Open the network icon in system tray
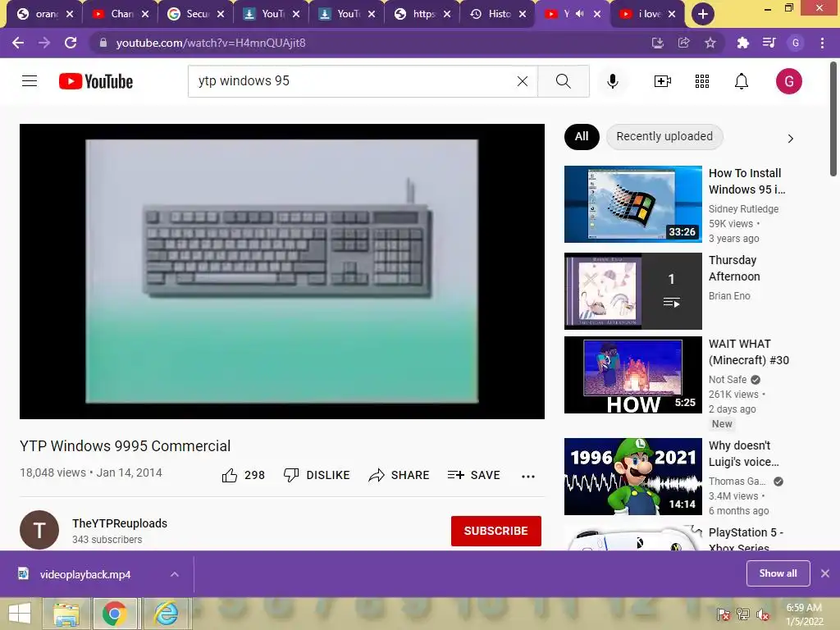This screenshot has width=840, height=630. [743, 614]
